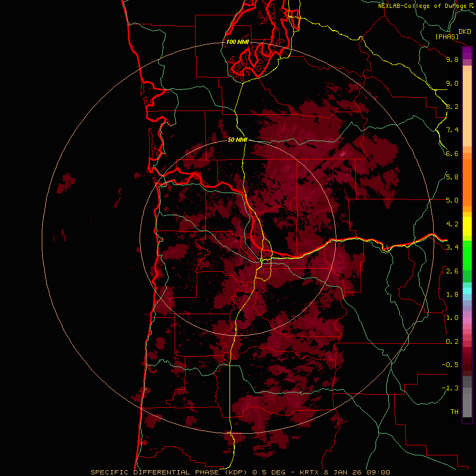Click the DKD label above color scale
Screen dimensions: 476x476
click(x=465, y=32)
